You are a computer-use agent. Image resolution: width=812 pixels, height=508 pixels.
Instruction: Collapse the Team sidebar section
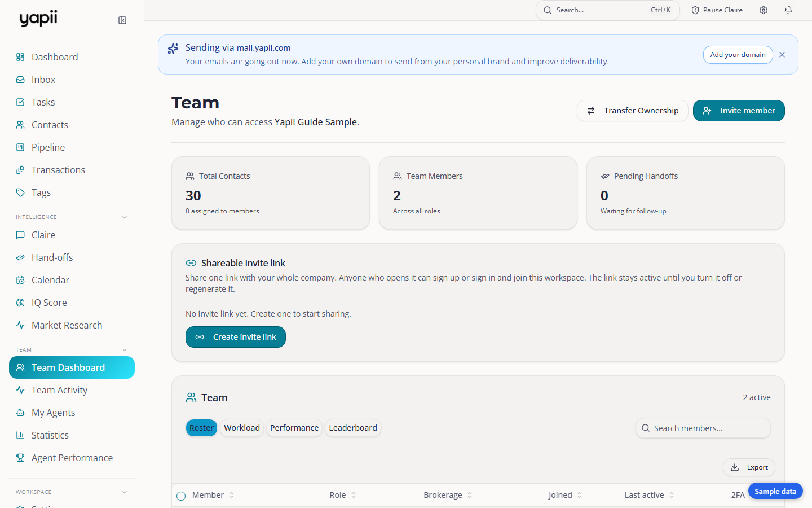click(x=125, y=350)
